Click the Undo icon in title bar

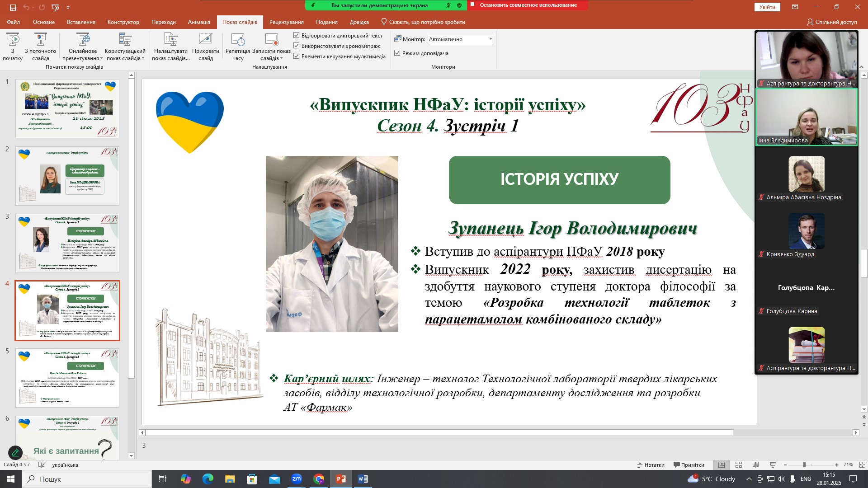(x=26, y=7)
